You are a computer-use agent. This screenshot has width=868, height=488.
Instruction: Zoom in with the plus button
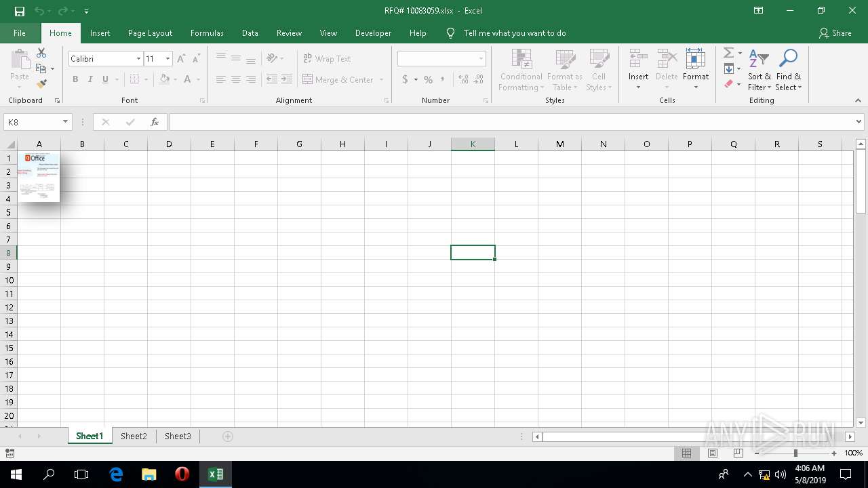(834, 453)
